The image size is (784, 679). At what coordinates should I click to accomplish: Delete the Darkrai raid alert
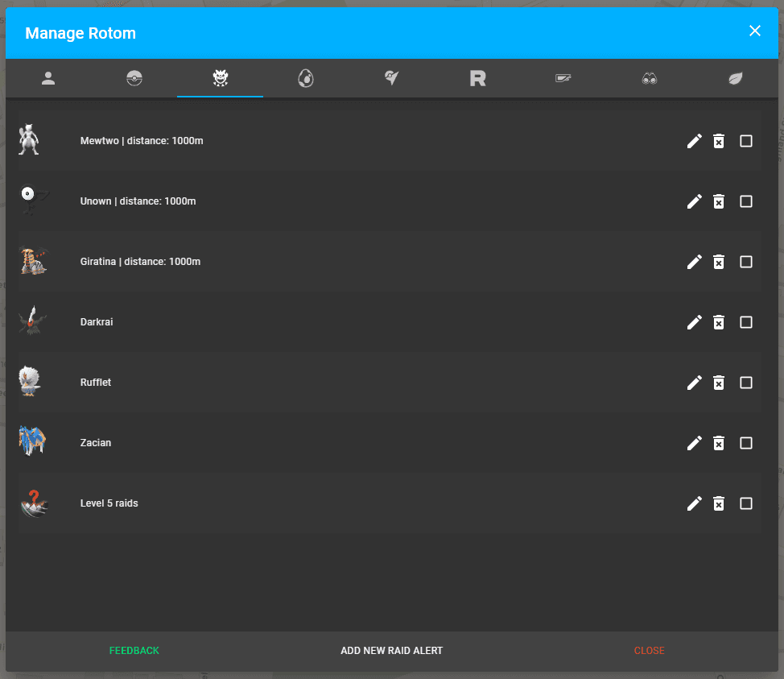tap(719, 322)
